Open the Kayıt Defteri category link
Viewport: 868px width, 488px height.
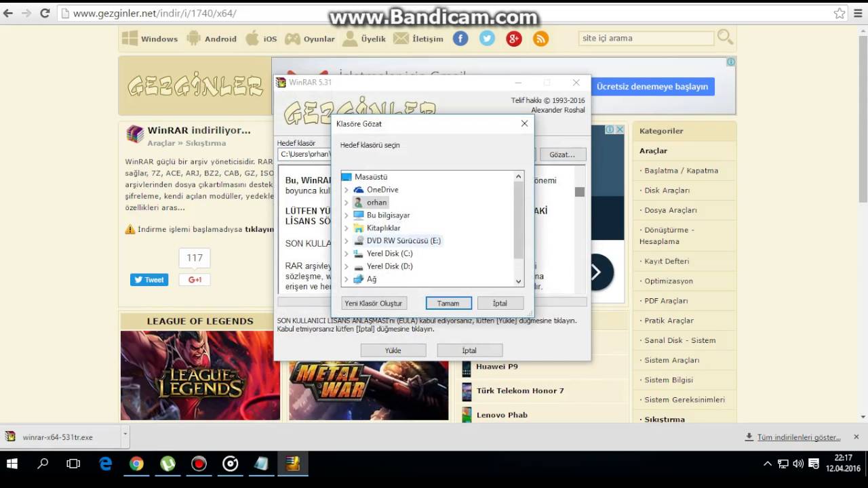tap(667, 261)
